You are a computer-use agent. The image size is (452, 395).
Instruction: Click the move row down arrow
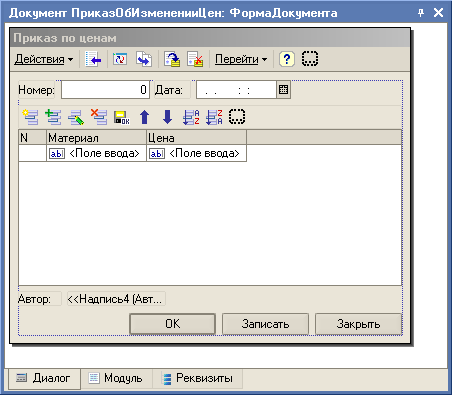[x=167, y=117]
